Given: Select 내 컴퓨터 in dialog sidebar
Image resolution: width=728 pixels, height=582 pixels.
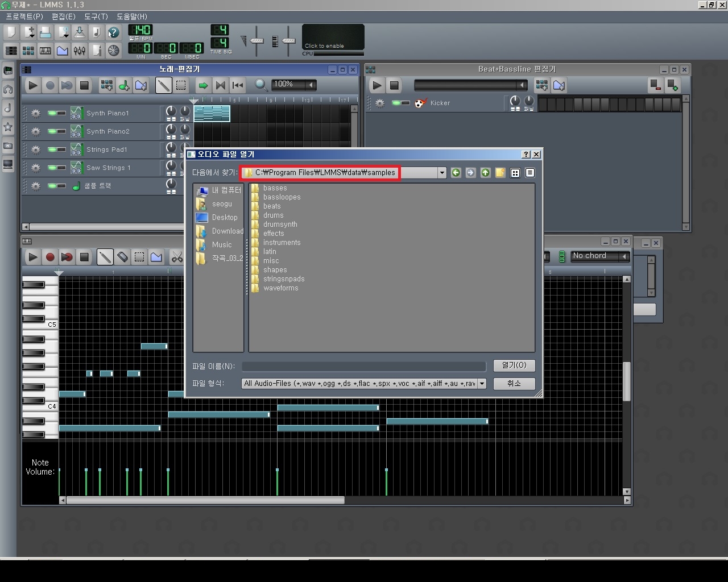Looking at the screenshot, I should 219,190.
